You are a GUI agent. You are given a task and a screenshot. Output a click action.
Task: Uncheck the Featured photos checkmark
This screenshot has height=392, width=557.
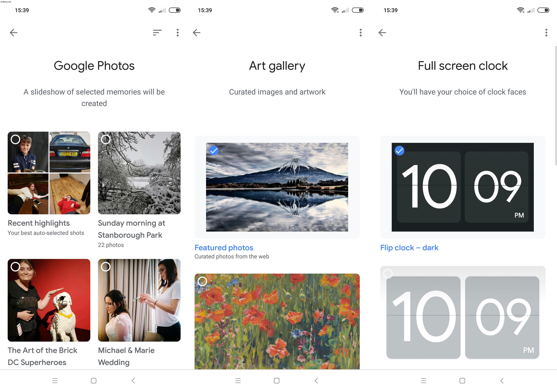[214, 150]
